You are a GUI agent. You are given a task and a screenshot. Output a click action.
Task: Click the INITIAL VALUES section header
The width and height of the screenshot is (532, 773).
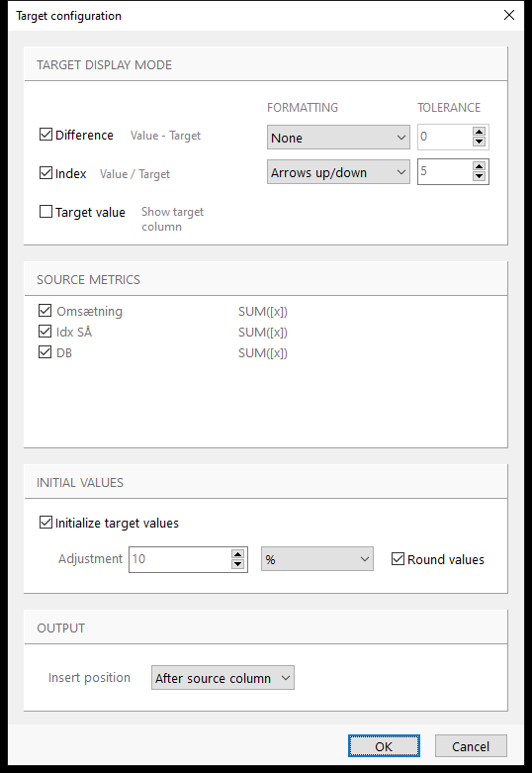[x=80, y=483]
